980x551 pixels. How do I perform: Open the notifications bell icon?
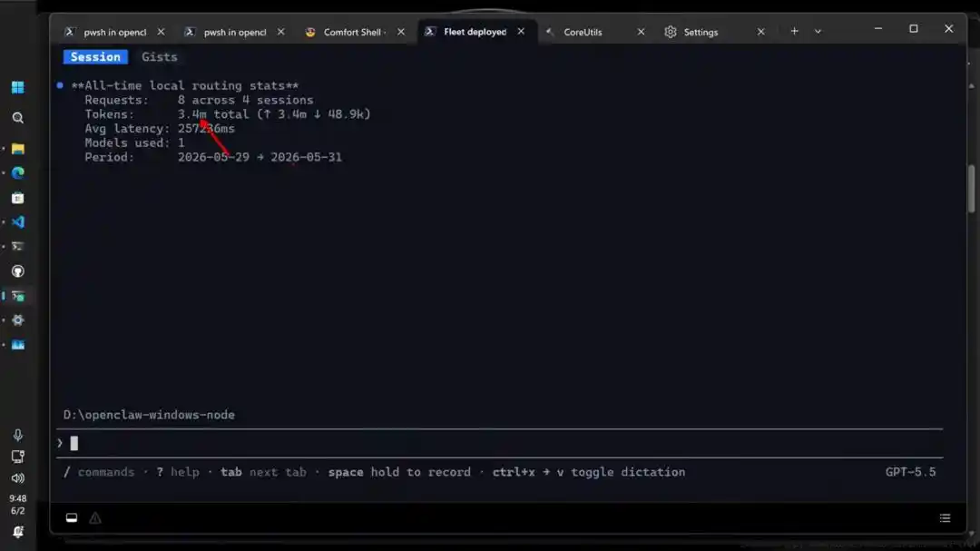point(17,532)
